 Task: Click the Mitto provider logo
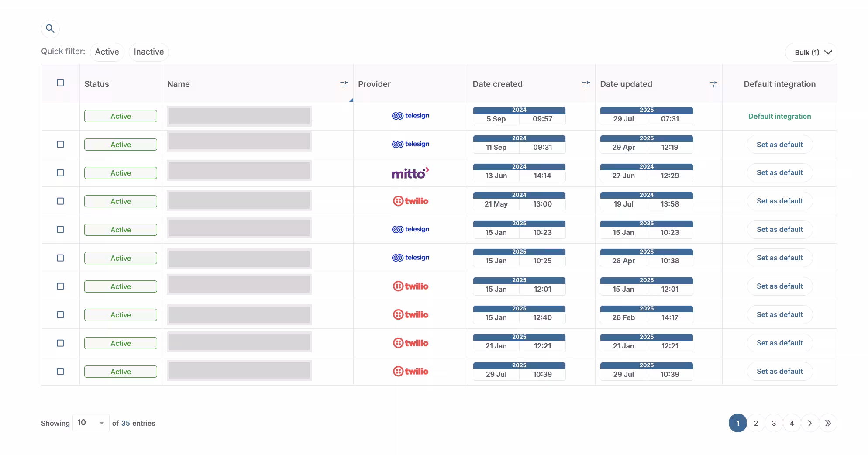click(x=410, y=172)
